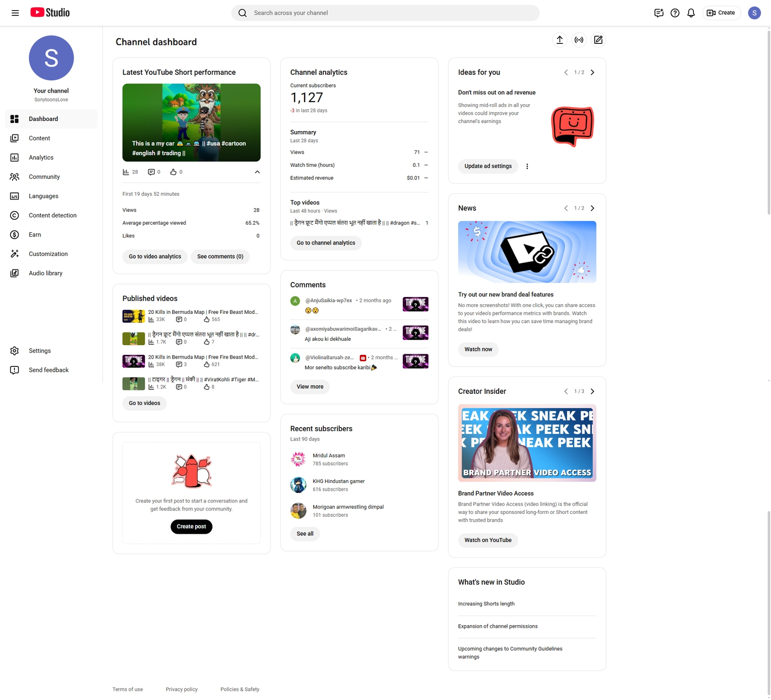Image resolution: width=771 pixels, height=700 pixels.
Task: Click the help question mark icon
Action: click(675, 13)
